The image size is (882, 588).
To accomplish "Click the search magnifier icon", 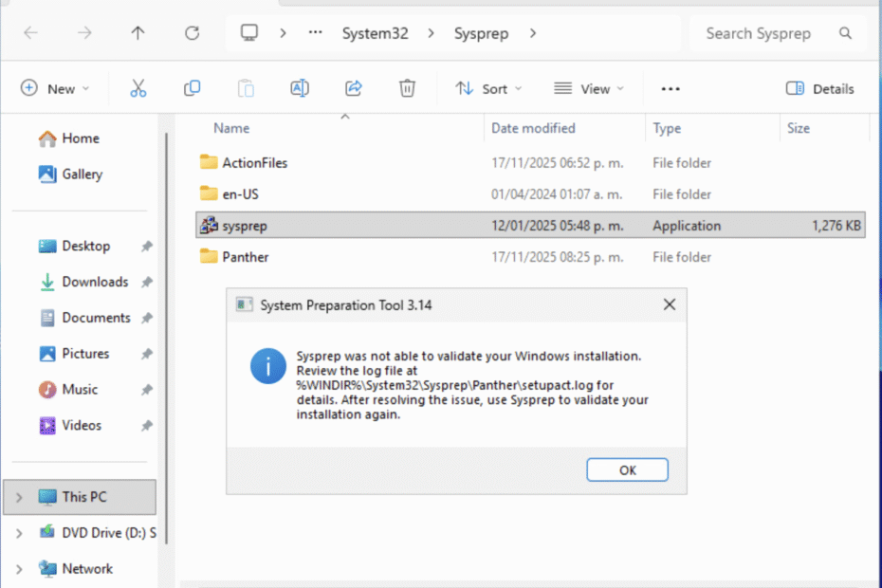I will pyautogui.click(x=844, y=33).
